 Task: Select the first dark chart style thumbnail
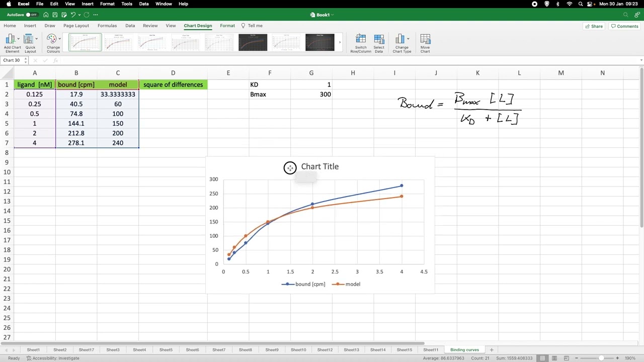[x=253, y=42]
